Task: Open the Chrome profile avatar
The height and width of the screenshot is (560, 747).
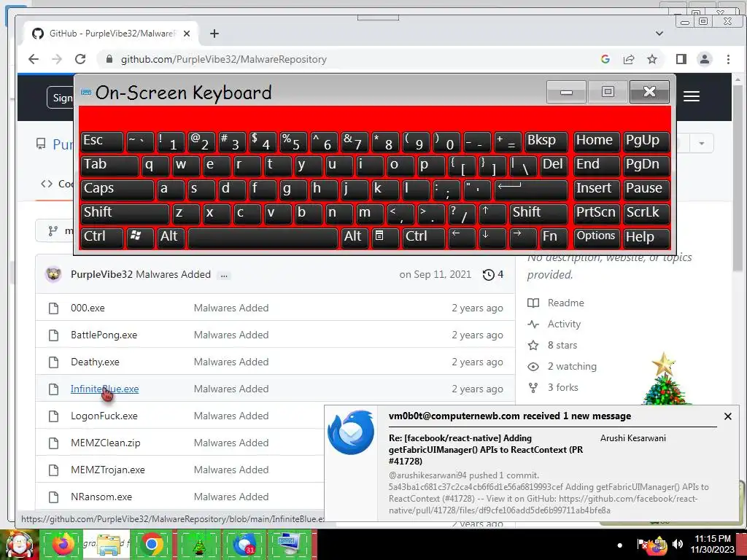Action: [704, 59]
